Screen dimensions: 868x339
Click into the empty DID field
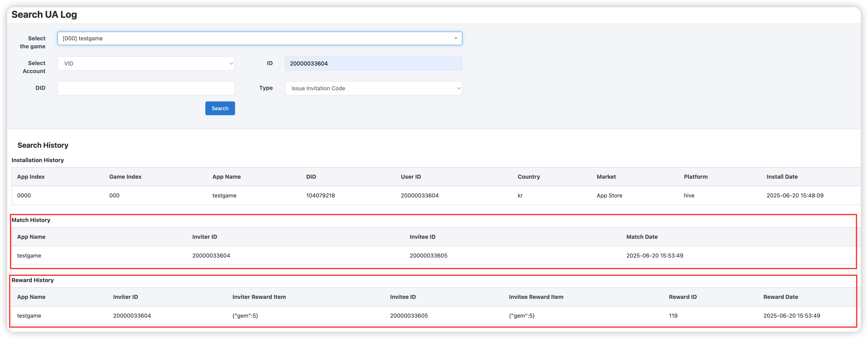coord(146,88)
